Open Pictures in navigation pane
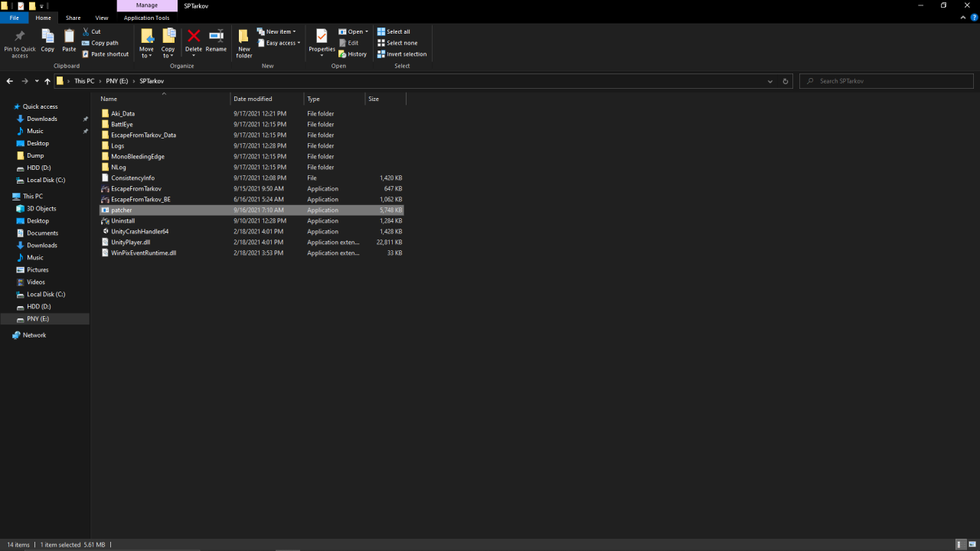Screen dimensions: 980x551 [38, 269]
